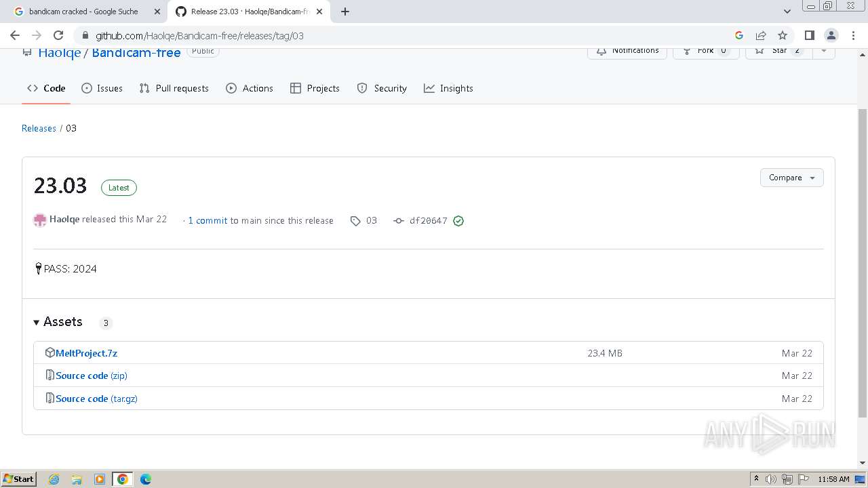Image resolution: width=868 pixels, height=488 pixels.
Task: Download Source code (tar.gz)
Action: 96,399
